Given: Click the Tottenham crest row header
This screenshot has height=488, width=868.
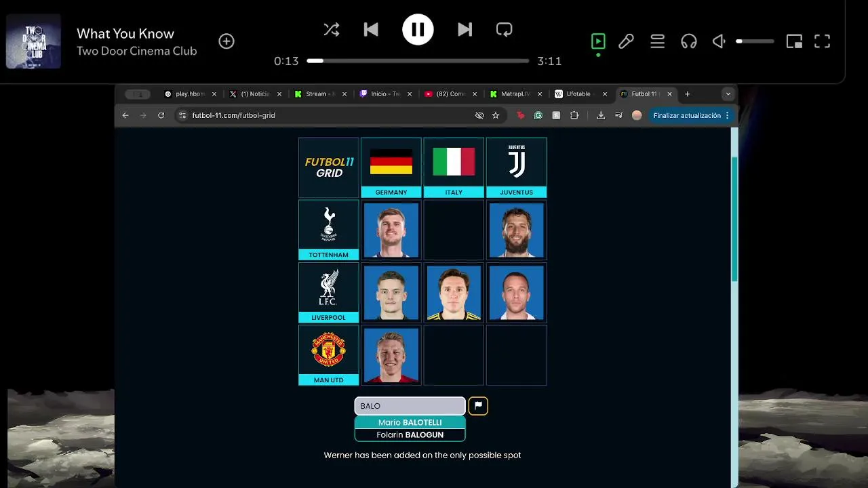Looking at the screenshot, I should coord(329,230).
